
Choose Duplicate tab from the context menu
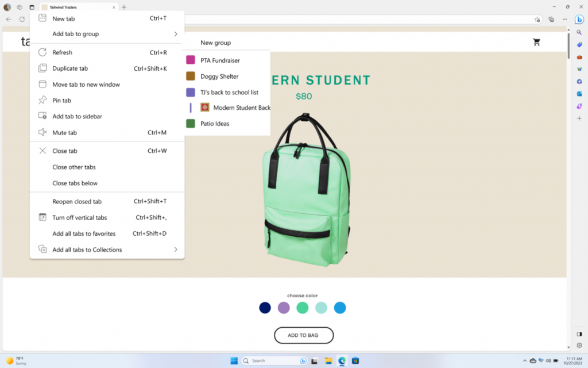(70, 68)
